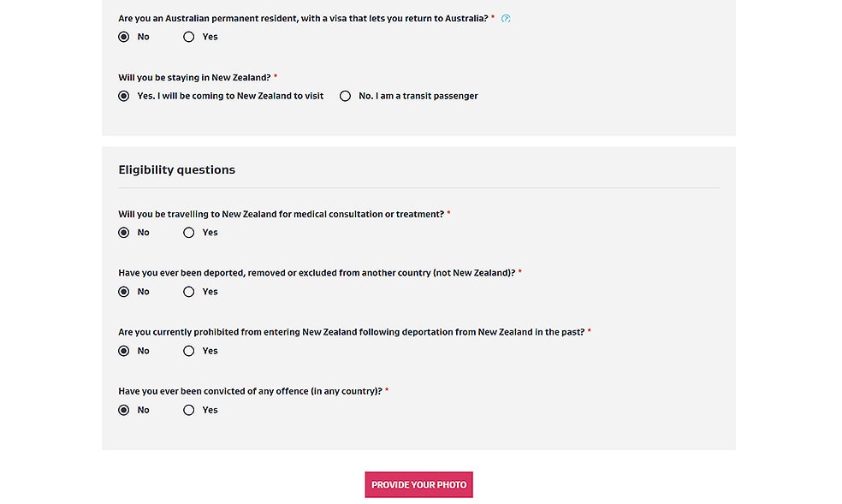Click the help icon beside the Australian resident question
Viewport: 842px width, 504px height.
(506, 19)
